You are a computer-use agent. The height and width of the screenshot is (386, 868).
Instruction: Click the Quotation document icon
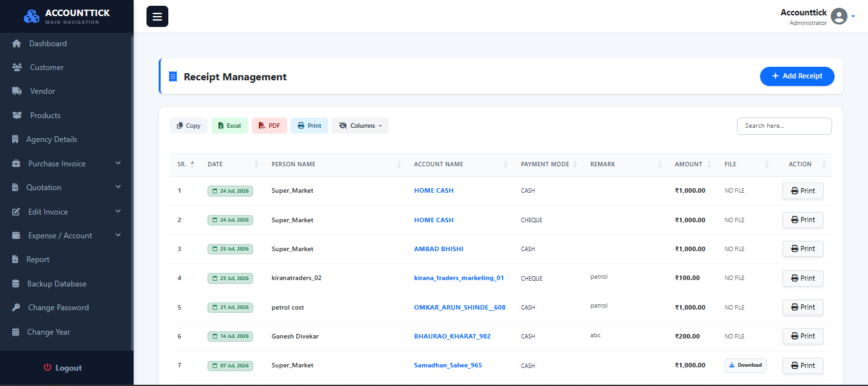pos(15,188)
